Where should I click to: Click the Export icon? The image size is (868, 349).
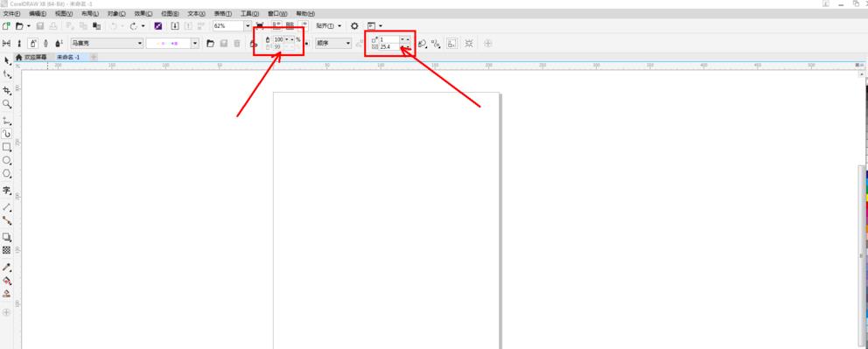click(188, 26)
